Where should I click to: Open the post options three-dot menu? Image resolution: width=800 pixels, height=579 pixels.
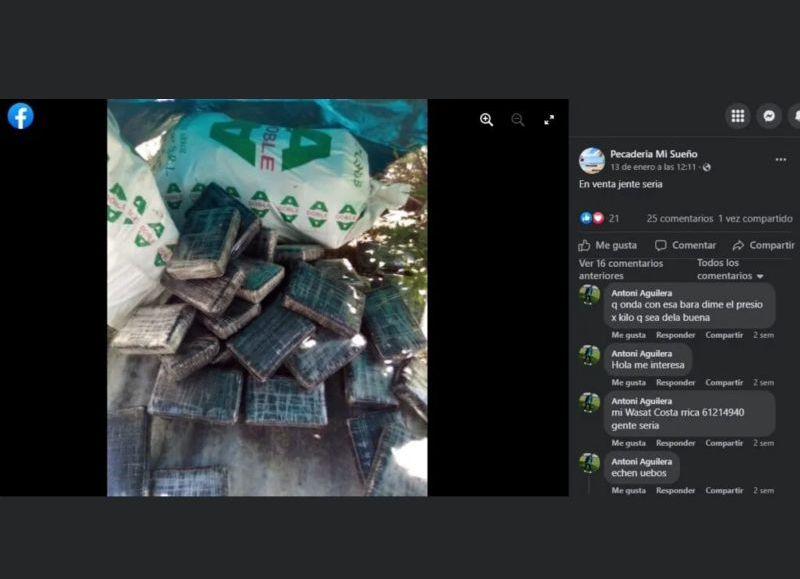[779, 159]
